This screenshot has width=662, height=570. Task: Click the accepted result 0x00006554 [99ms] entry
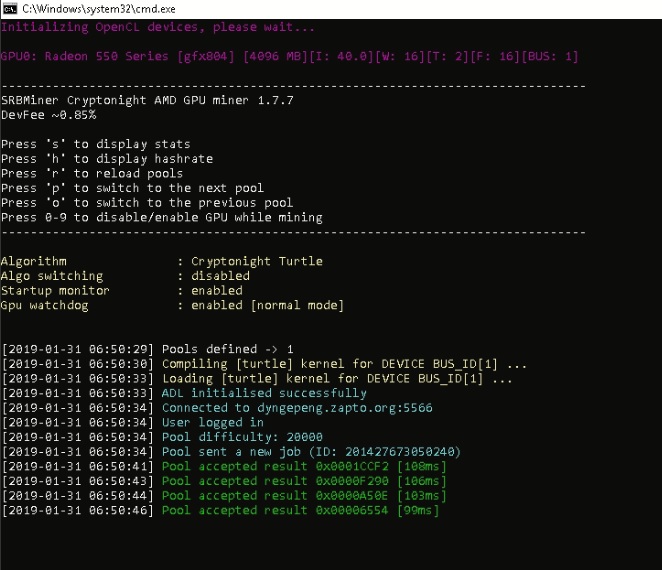click(221, 510)
